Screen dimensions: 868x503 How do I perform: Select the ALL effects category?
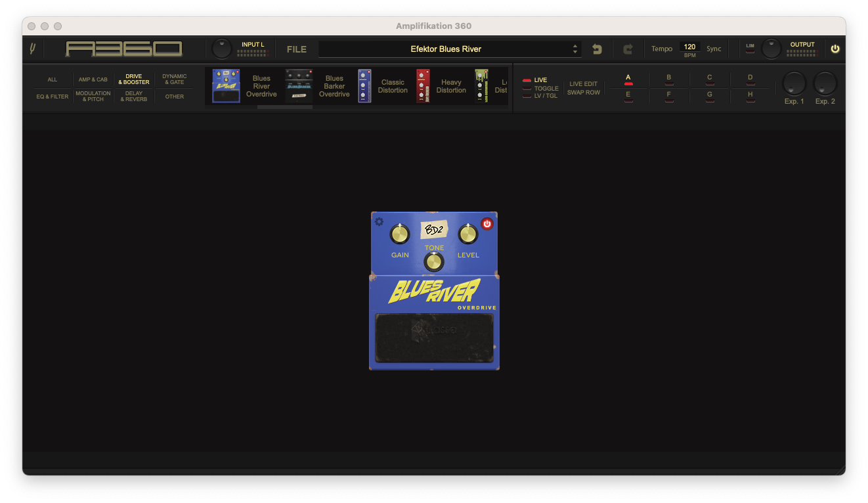53,79
